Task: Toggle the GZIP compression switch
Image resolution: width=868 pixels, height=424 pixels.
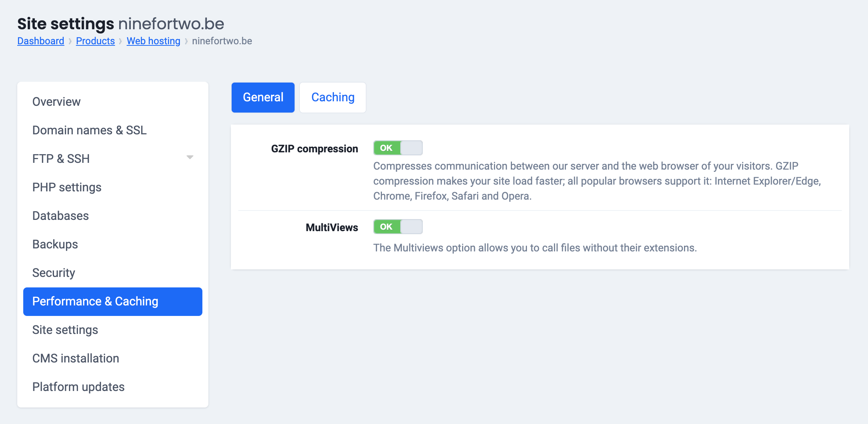Action: (398, 148)
